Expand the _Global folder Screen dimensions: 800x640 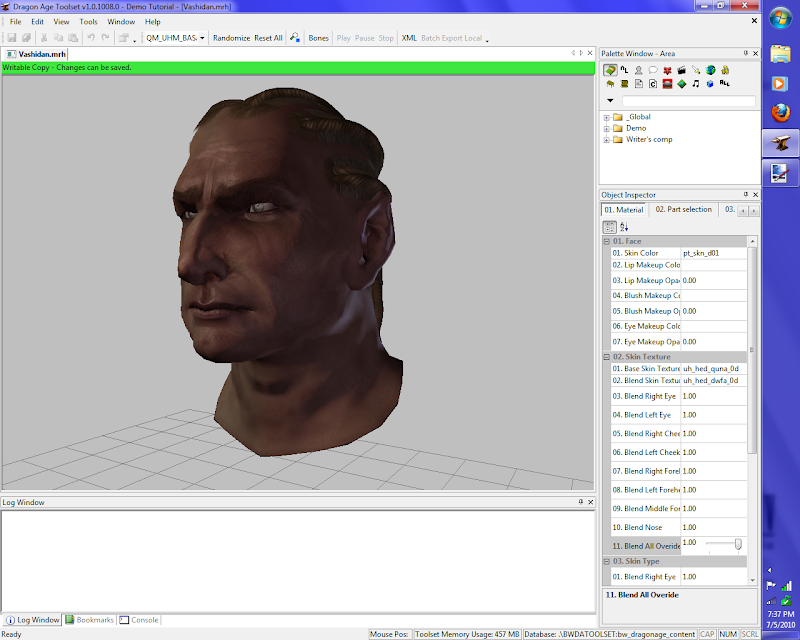(607, 117)
